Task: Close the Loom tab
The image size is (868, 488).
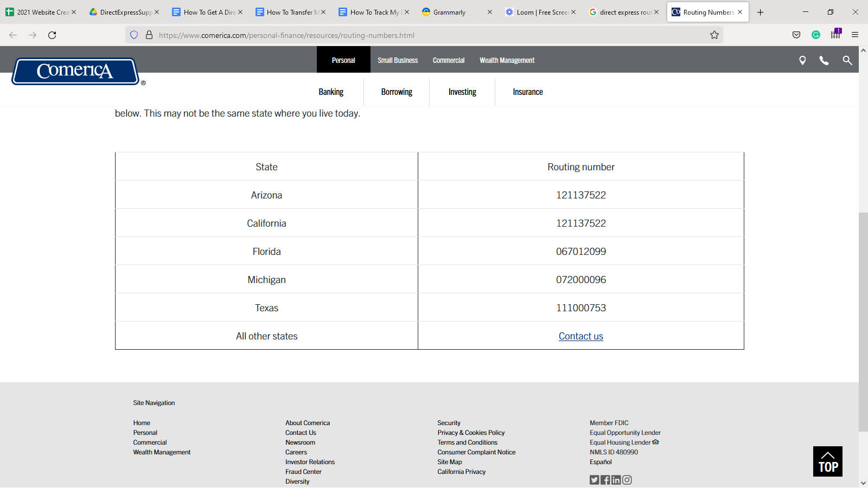Action: pos(573,12)
